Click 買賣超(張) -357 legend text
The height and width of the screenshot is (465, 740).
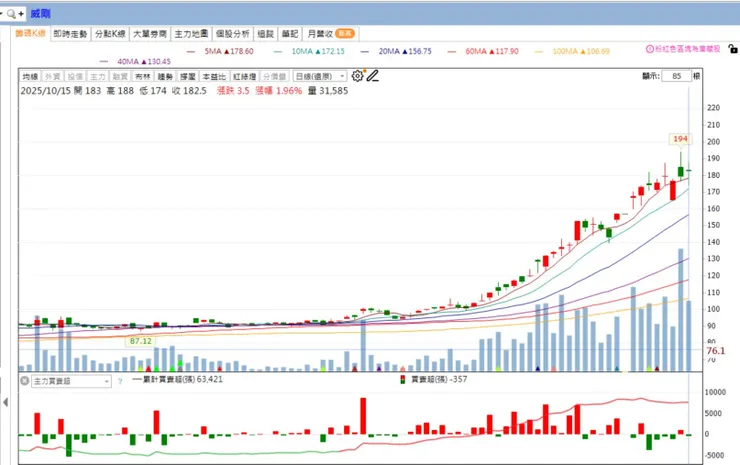[x=439, y=379]
